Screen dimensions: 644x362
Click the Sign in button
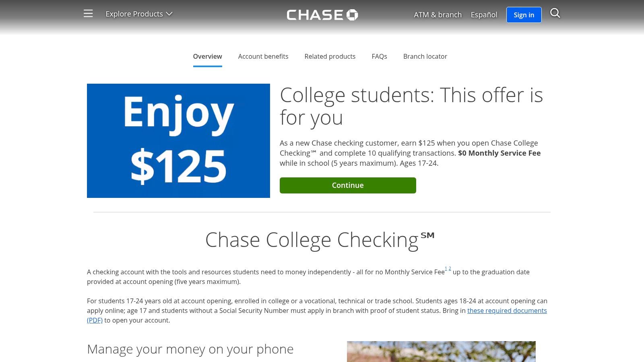[x=524, y=15]
